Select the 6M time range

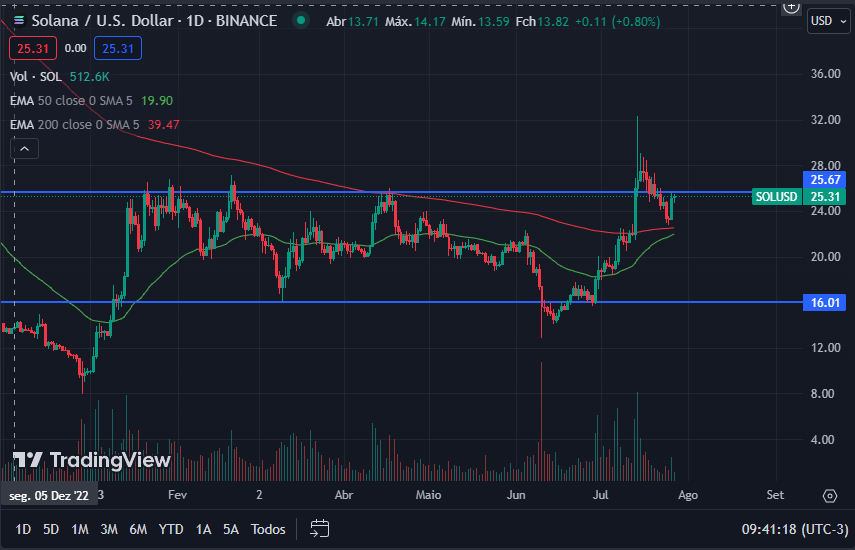pyautogui.click(x=138, y=529)
